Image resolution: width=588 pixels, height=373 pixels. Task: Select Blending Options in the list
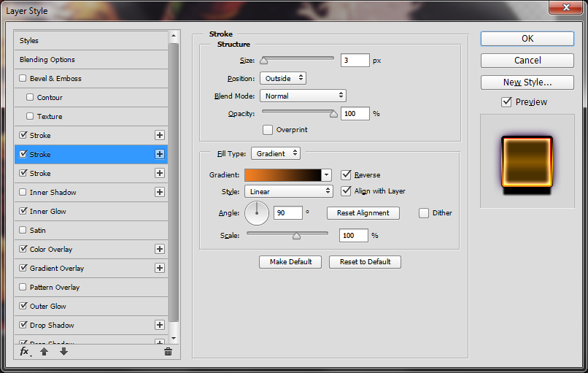(91, 60)
